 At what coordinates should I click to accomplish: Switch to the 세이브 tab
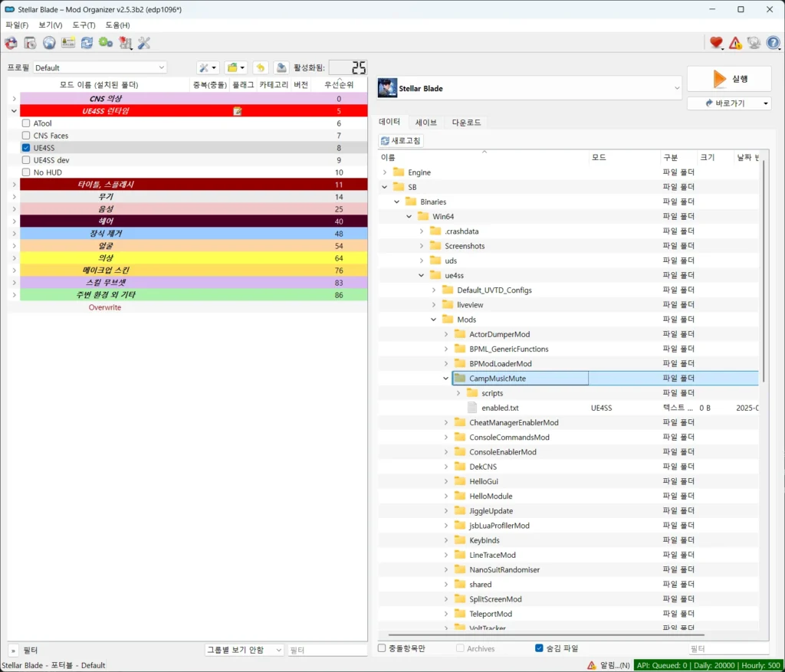click(426, 122)
